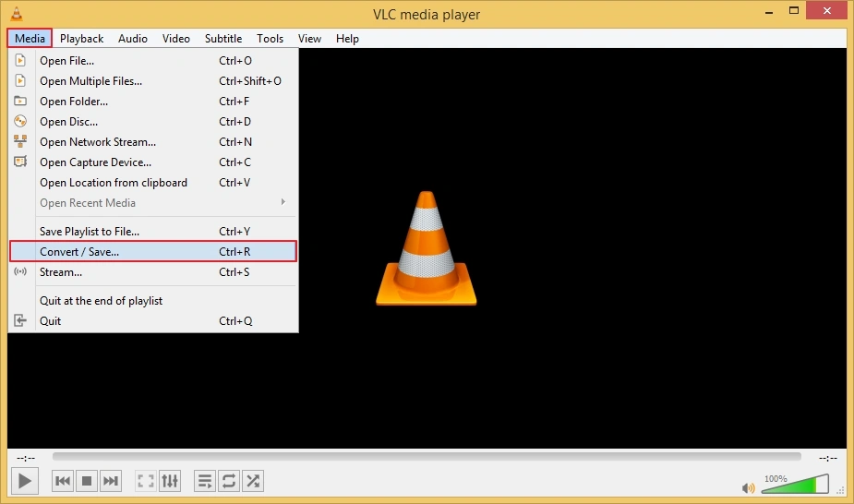Click elapsed time label left of seek bar
Viewport: 854px width, 504px height.
point(26,458)
